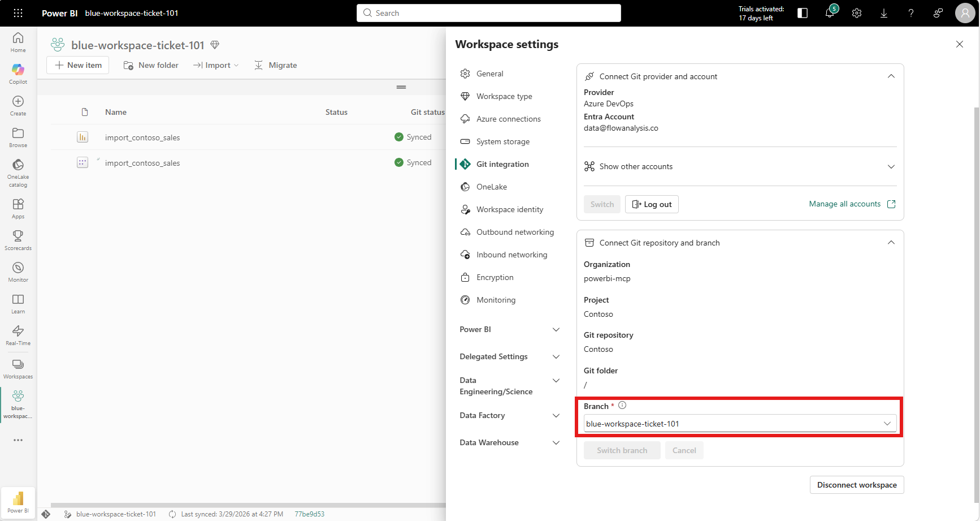Open the app launcher waffle icon

18,13
